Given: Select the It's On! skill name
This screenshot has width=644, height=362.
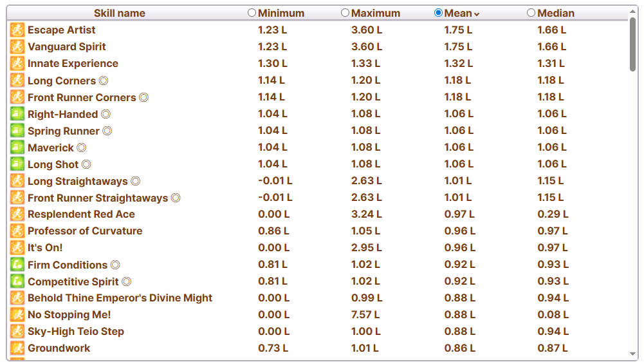Looking at the screenshot, I should (45, 248).
